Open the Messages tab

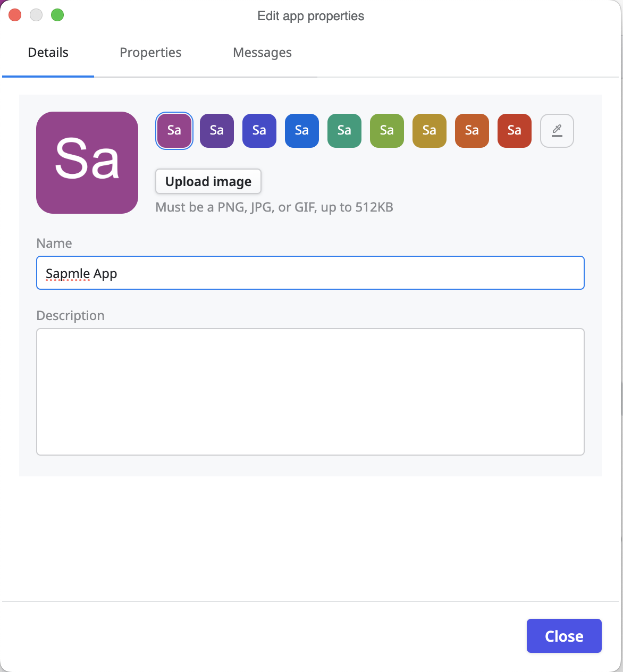(262, 52)
